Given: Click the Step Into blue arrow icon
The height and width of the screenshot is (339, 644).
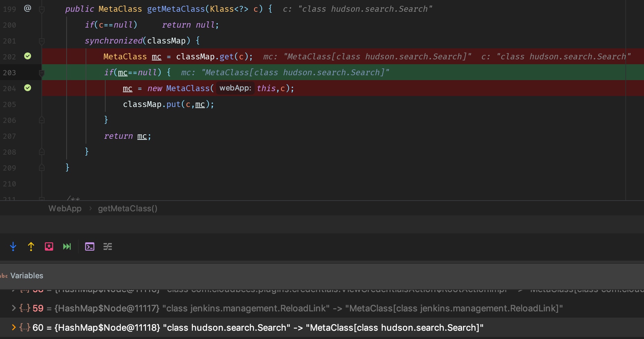Looking at the screenshot, I should pos(13,246).
